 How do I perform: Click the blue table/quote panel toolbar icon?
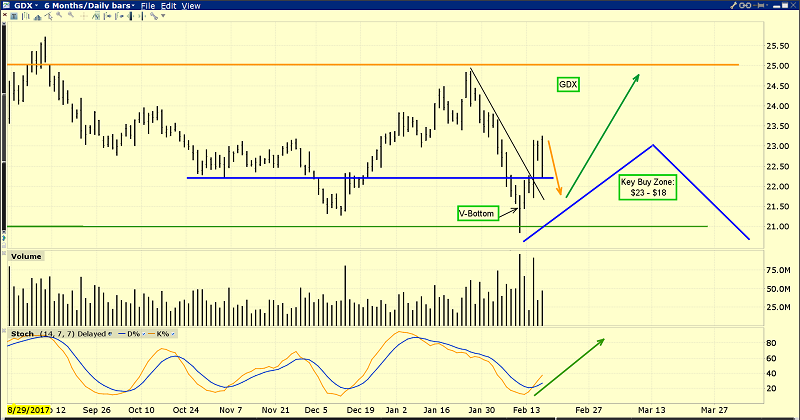pyautogui.click(x=14, y=16)
